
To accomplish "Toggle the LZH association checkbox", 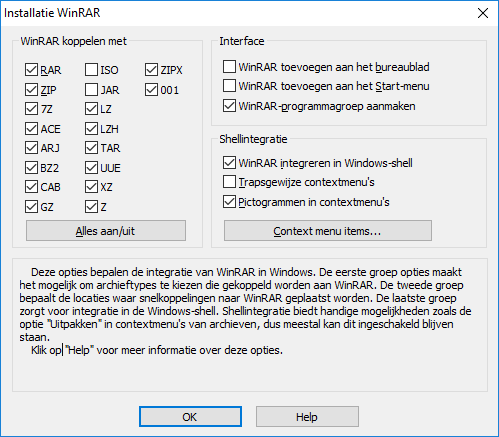I will tap(91, 128).
